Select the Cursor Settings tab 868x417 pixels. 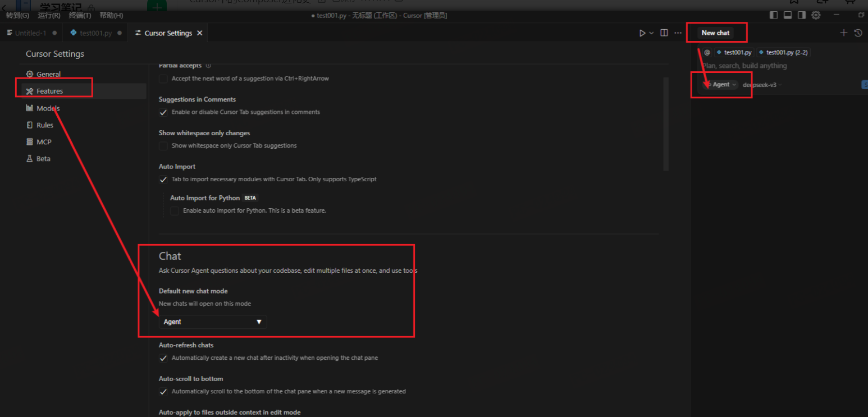(x=168, y=33)
